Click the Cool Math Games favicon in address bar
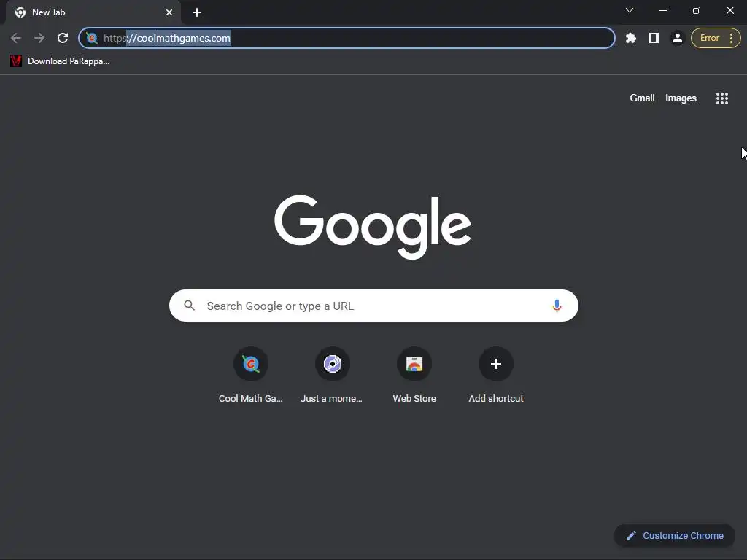The height and width of the screenshot is (560, 747). tap(92, 38)
